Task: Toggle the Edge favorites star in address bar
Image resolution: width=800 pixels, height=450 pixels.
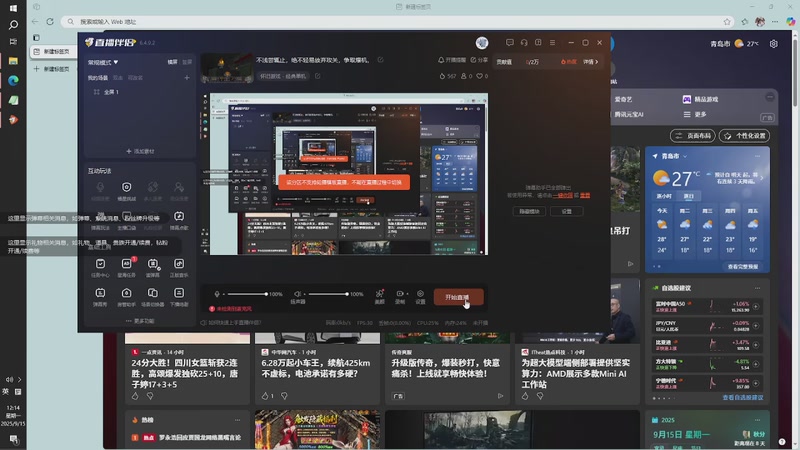Action: tap(727, 21)
